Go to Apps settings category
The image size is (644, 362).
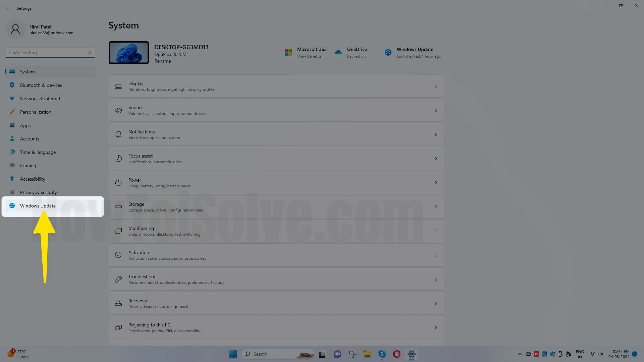(50, 125)
